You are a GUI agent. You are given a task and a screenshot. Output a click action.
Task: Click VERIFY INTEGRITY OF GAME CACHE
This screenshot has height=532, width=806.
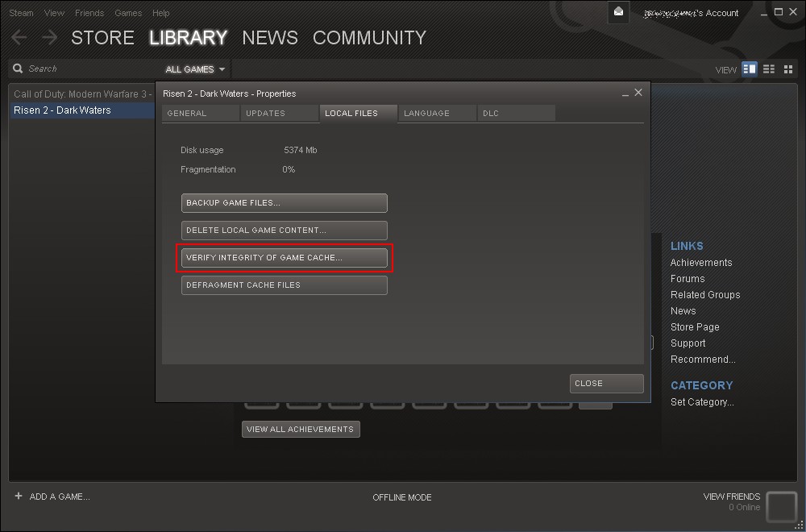[x=285, y=258]
